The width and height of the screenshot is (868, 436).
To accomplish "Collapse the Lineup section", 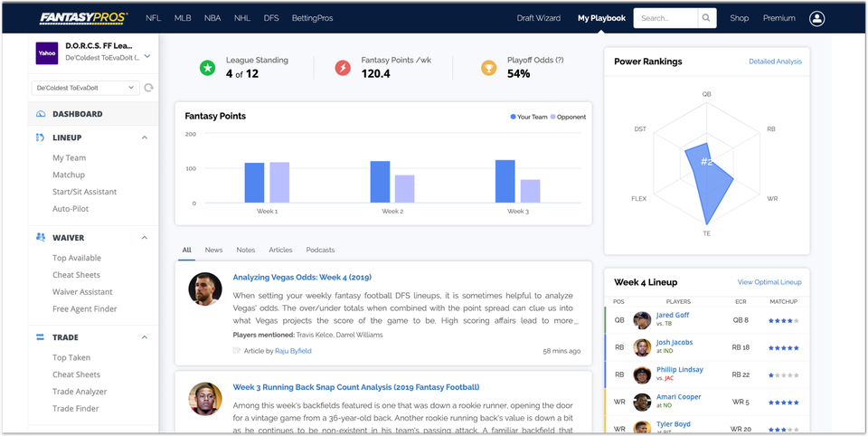I will 145,137.
